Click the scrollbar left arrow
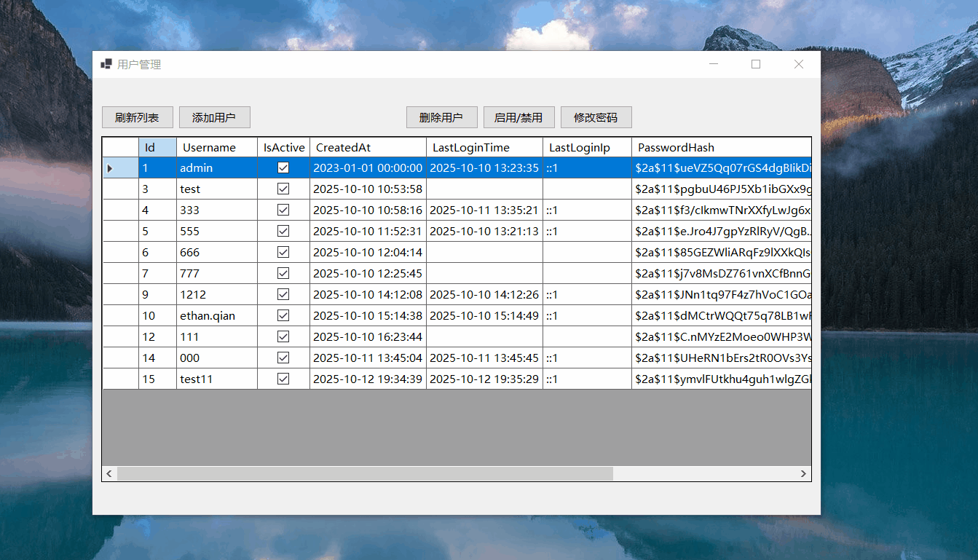The image size is (978, 560). click(109, 473)
